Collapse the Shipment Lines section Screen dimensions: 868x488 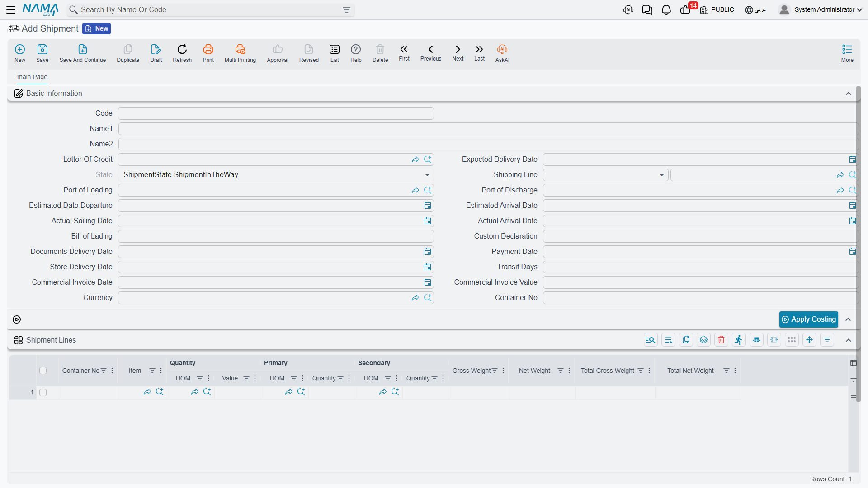849,340
